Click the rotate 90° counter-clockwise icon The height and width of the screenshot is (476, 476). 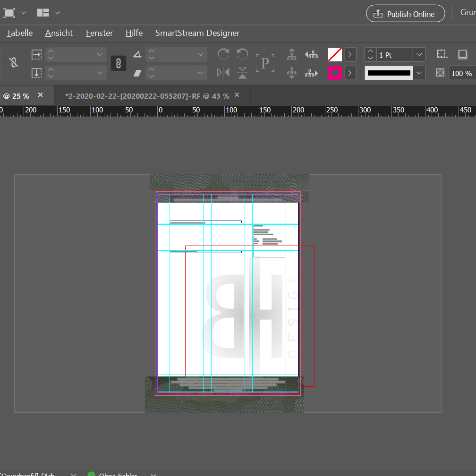coord(242,54)
